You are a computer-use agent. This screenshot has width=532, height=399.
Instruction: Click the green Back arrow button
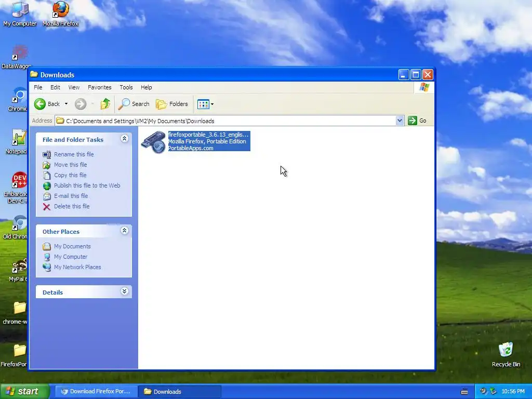coord(40,104)
